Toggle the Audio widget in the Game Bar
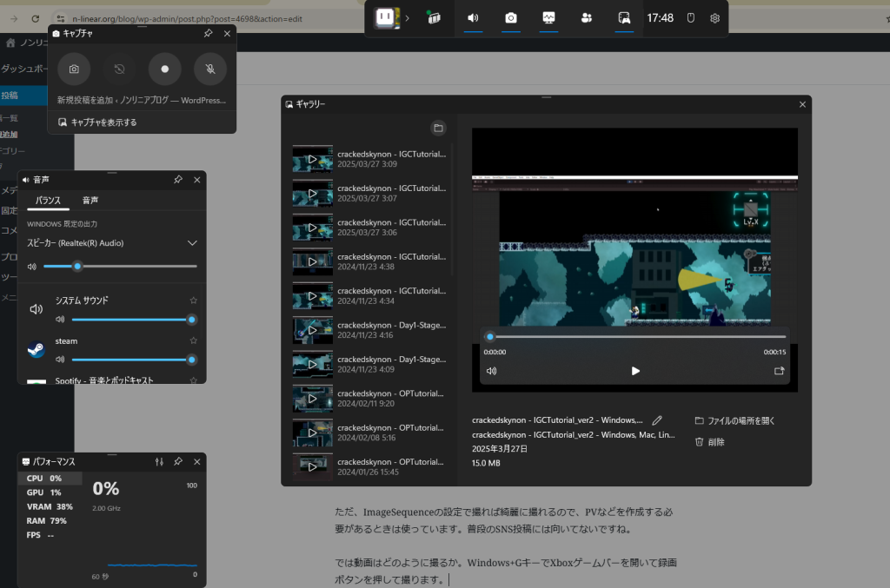 coord(473,18)
